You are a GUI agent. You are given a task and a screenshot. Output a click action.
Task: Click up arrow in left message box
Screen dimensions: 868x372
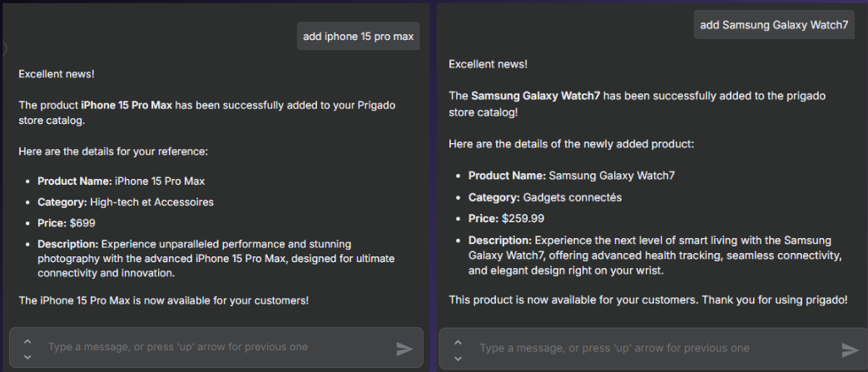click(x=27, y=341)
